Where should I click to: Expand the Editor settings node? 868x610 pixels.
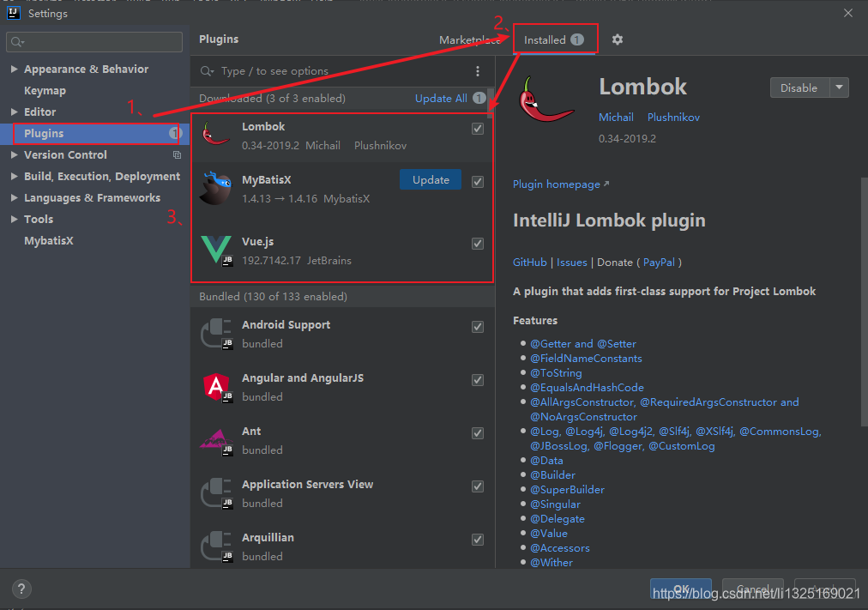tap(15, 112)
